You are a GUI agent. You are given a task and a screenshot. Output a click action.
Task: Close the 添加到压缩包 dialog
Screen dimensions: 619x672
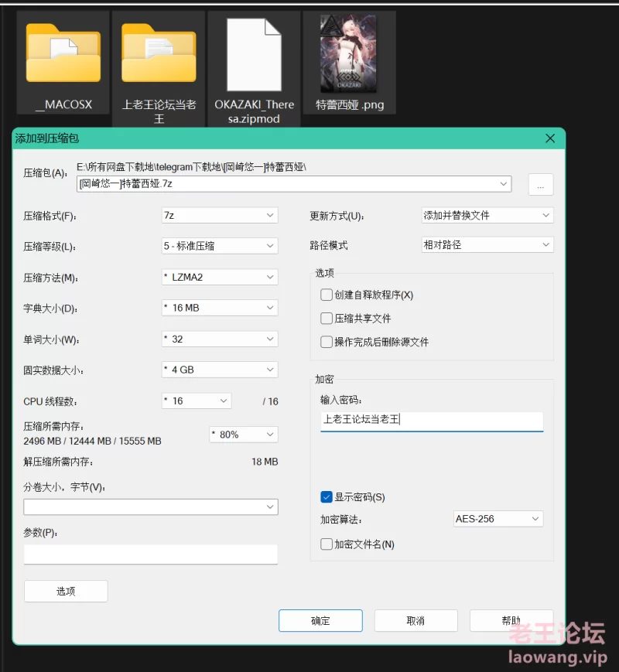click(x=550, y=138)
